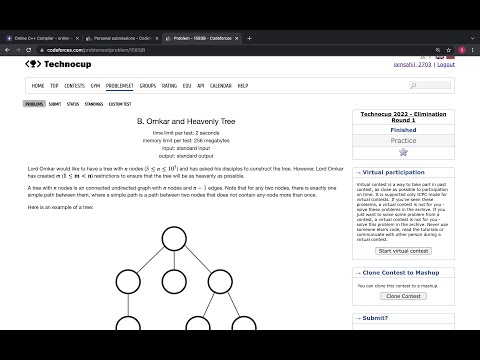Open the Chrome profile avatar

(x=462, y=50)
